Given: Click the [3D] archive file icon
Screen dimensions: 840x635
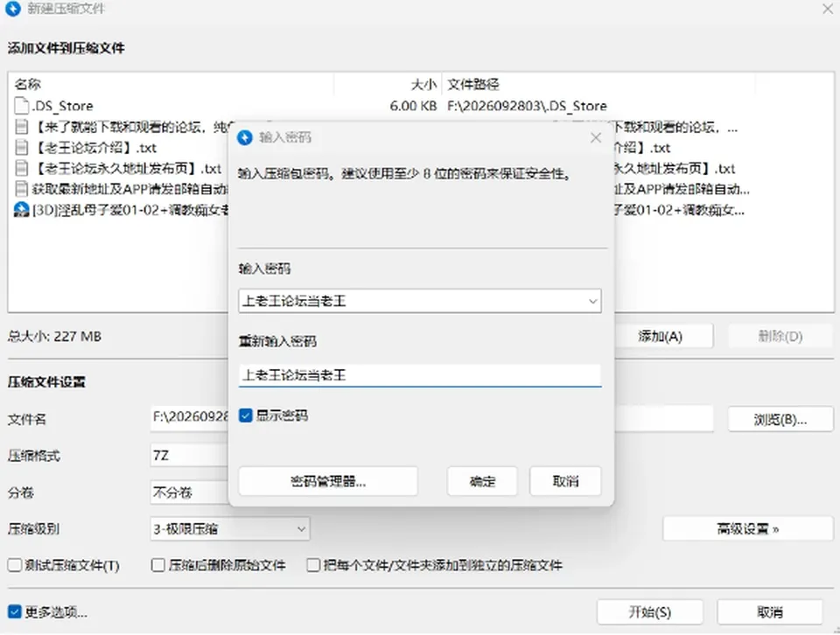Looking at the screenshot, I should click(21, 209).
